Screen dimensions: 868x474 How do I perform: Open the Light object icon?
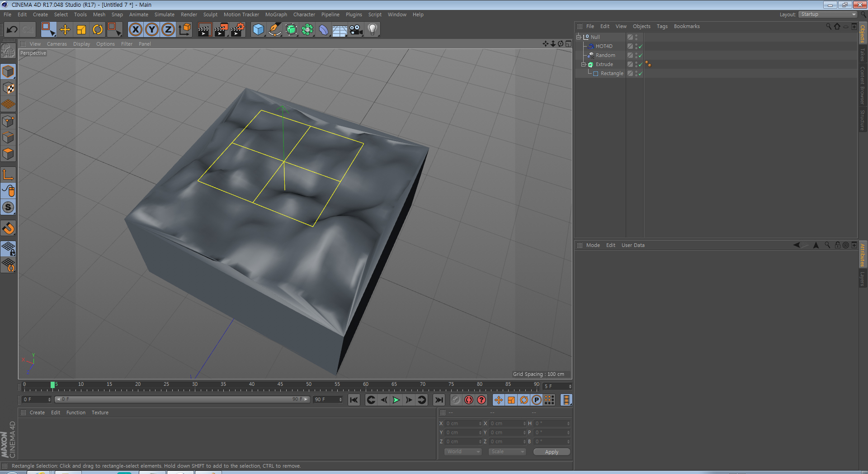372,30
